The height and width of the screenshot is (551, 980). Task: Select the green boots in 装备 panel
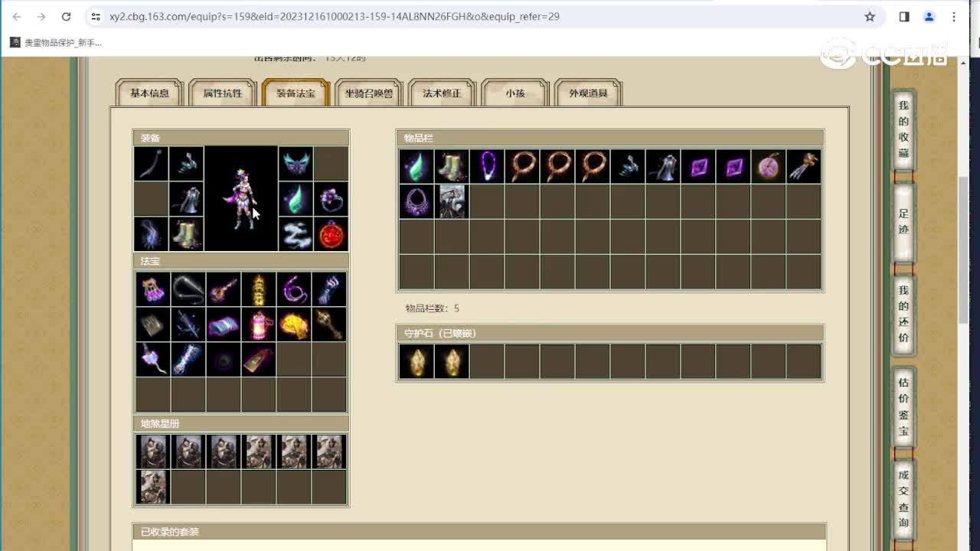[x=187, y=234]
